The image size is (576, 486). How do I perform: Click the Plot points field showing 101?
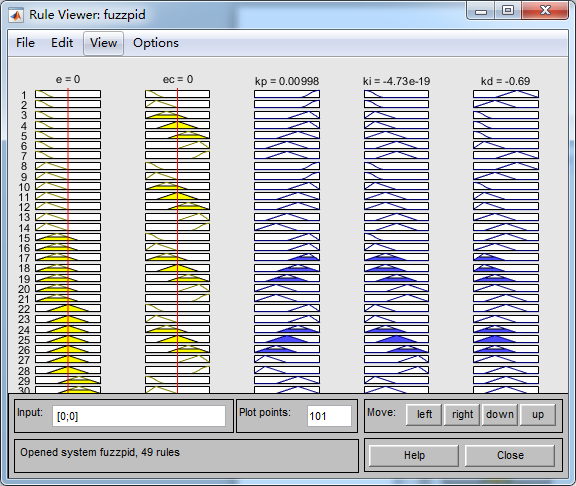tap(329, 416)
